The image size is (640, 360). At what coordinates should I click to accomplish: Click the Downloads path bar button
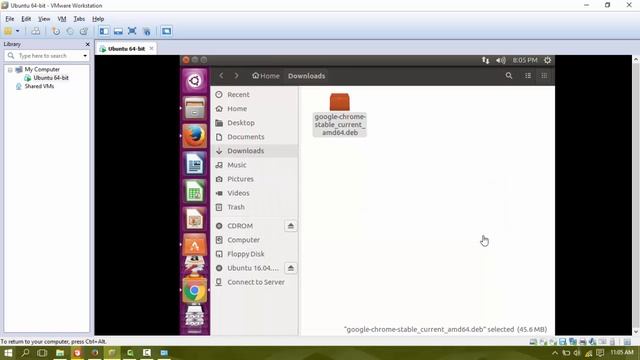[x=307, y=76]
